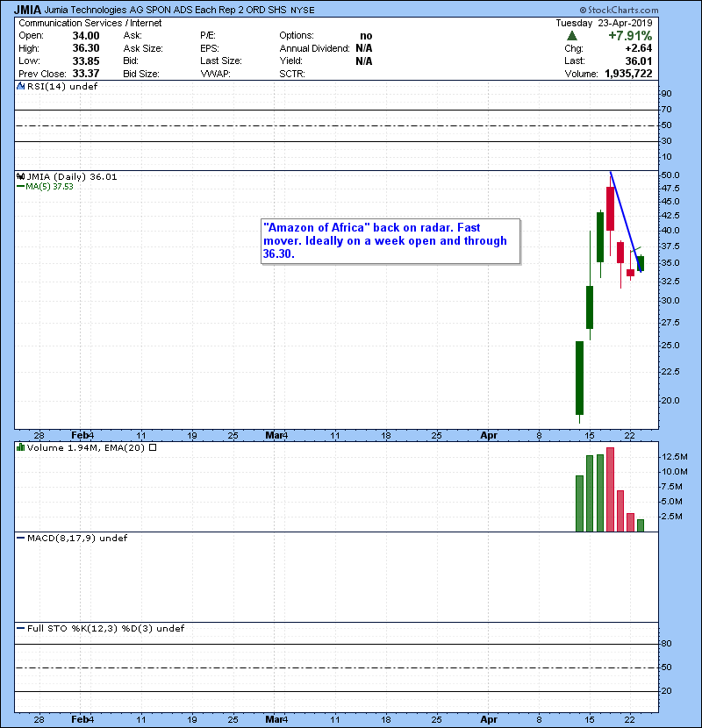The width and height of the screenshot is (702, 728).
Task: Click the Open value 34.00
Action: 86,36
